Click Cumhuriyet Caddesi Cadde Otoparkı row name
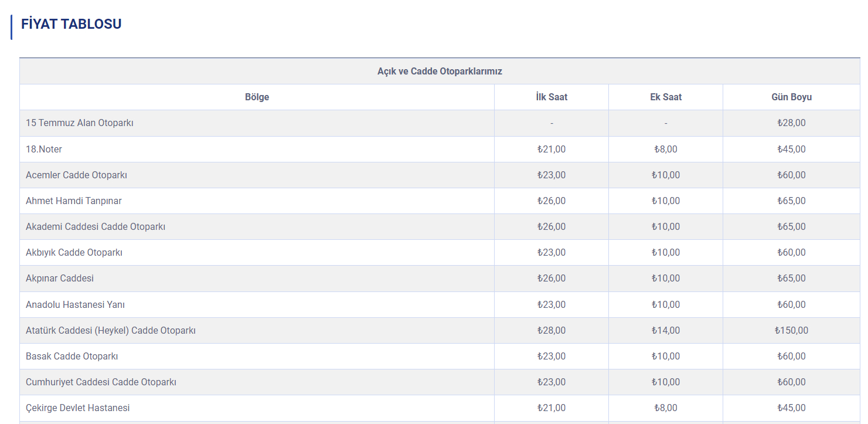The image size is (868, 424). click(x=101, y=382)
